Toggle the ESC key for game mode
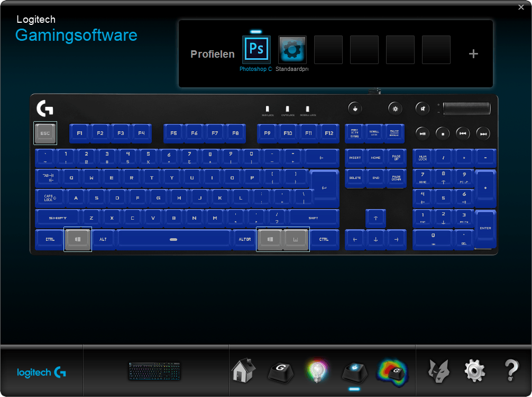The height and width of the screenshot is (397, 532). click(x=45, y=133)
